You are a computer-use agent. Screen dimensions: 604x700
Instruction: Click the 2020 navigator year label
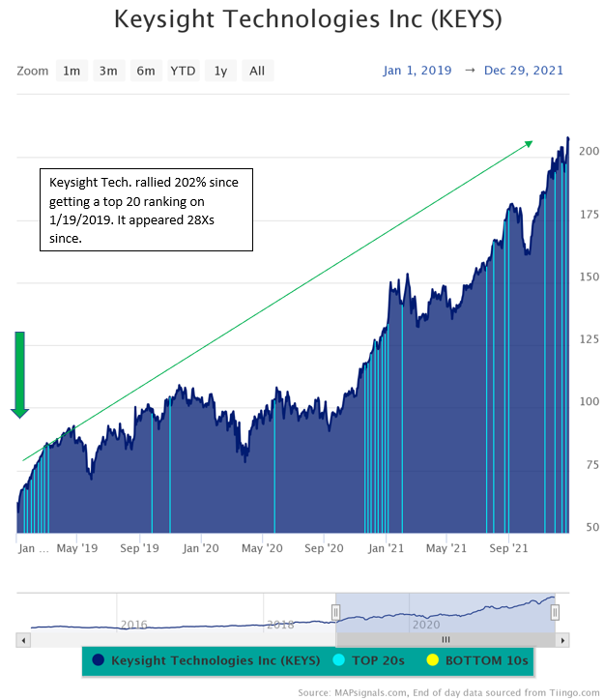point(426,625)
